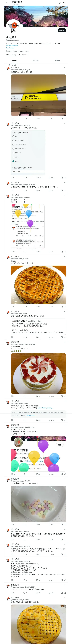Open search from the header magnifier icon

click(x=64, y=3)
